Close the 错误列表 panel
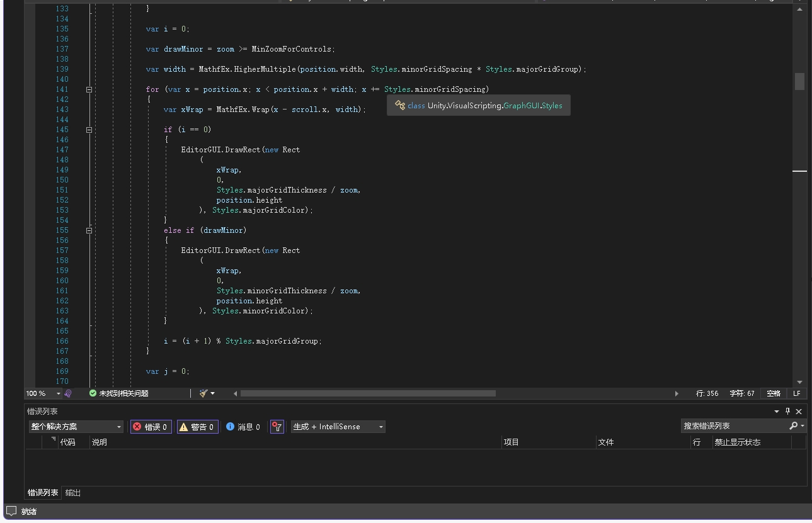This screenshot has width=812, height=523. tap(799, 411)
